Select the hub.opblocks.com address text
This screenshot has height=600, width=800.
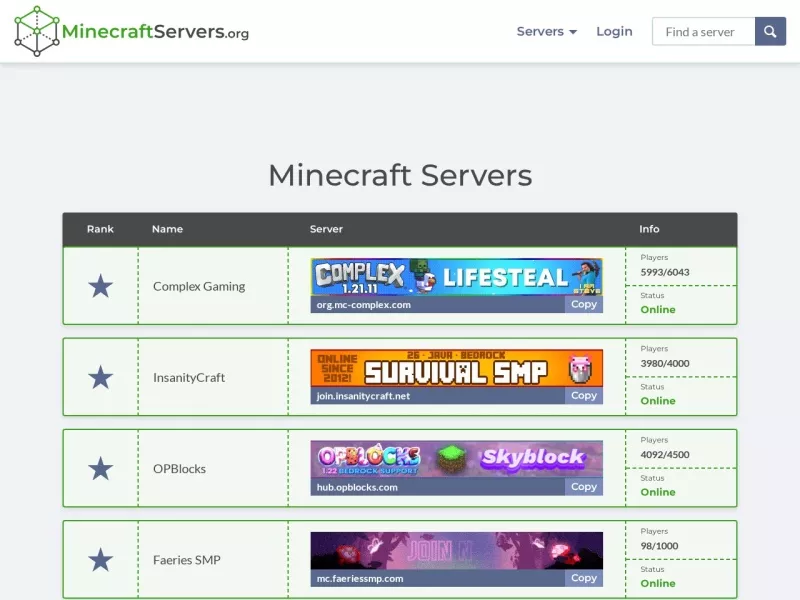click(x=357, y=487)
